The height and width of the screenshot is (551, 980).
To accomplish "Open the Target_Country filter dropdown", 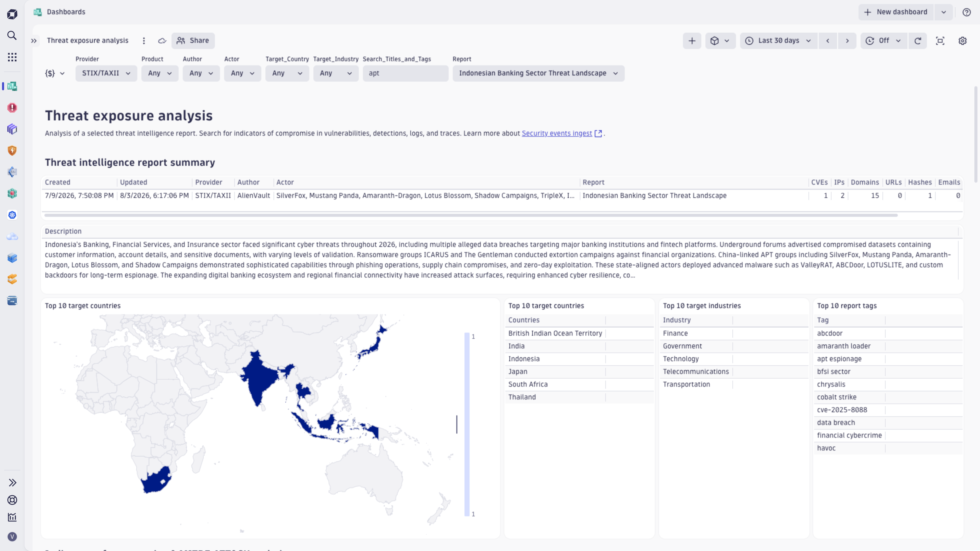I will [x=287, y=73].
